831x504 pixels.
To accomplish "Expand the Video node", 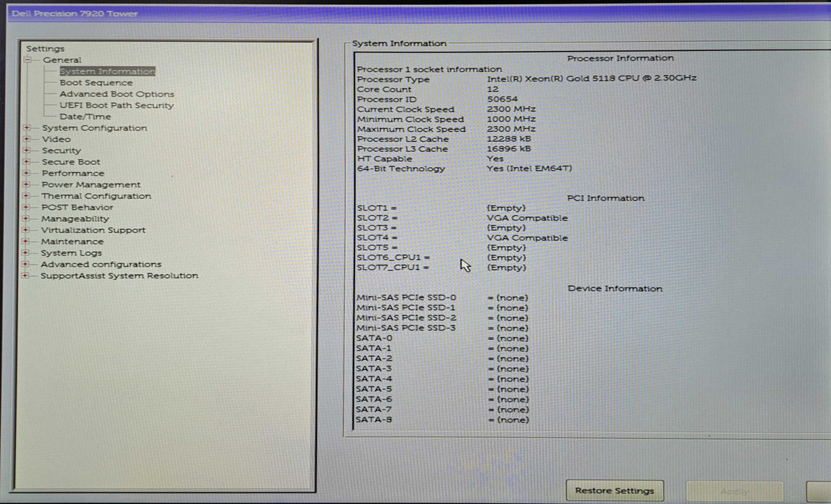I will pos(27,139).
